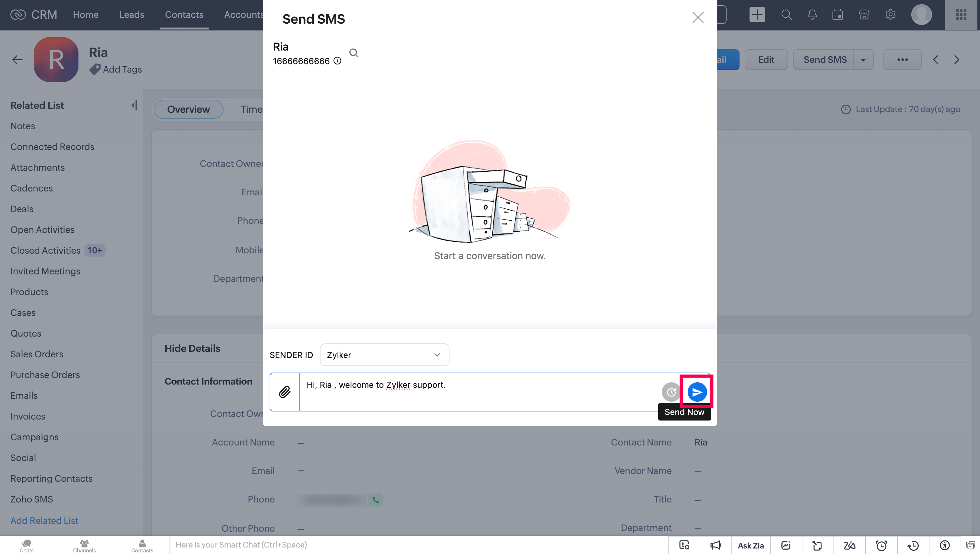
Task: Click the green phone call icon
Action: 375,500
